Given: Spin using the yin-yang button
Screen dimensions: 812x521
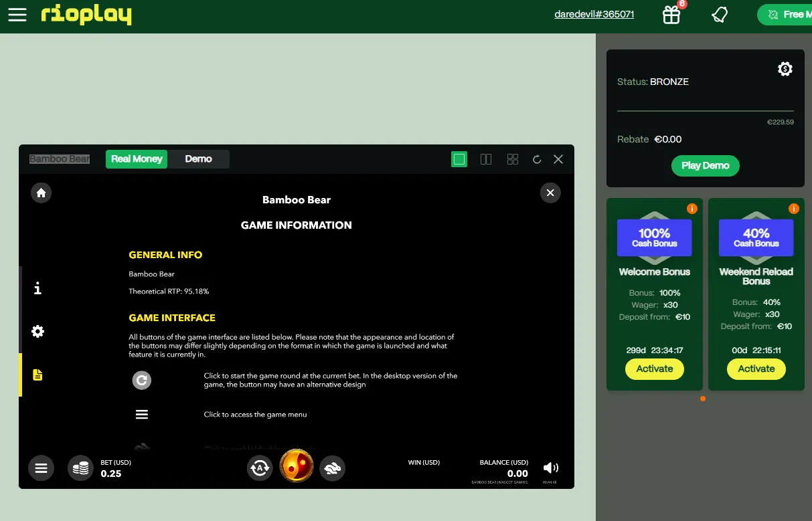Looking at the screenshot, I should [297, 465].
